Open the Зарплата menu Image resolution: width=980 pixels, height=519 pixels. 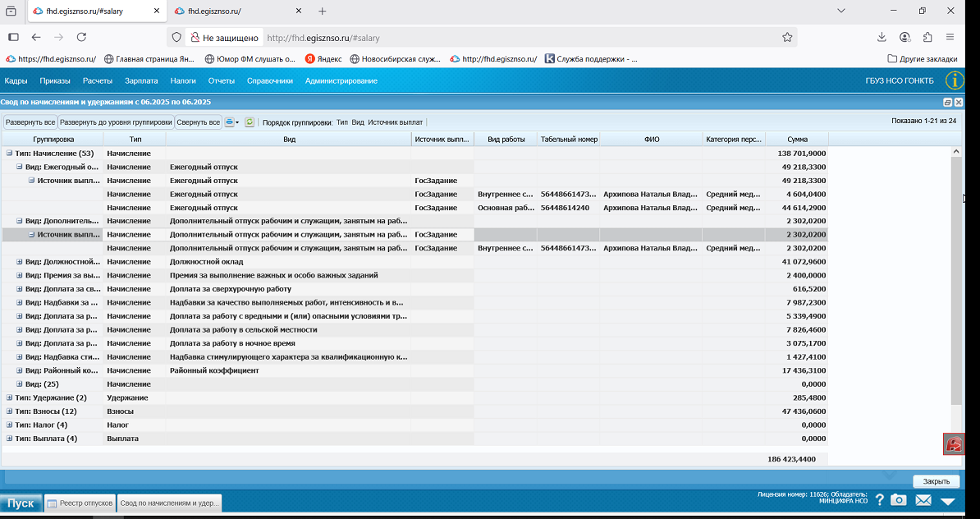pyautogui.click(x=141, y=80)
